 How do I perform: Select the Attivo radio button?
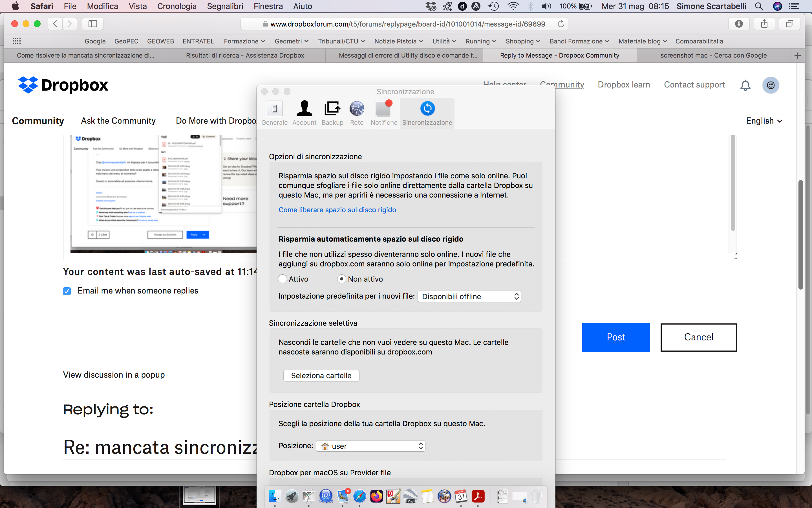pyautogui.click(x=283, y=279)
